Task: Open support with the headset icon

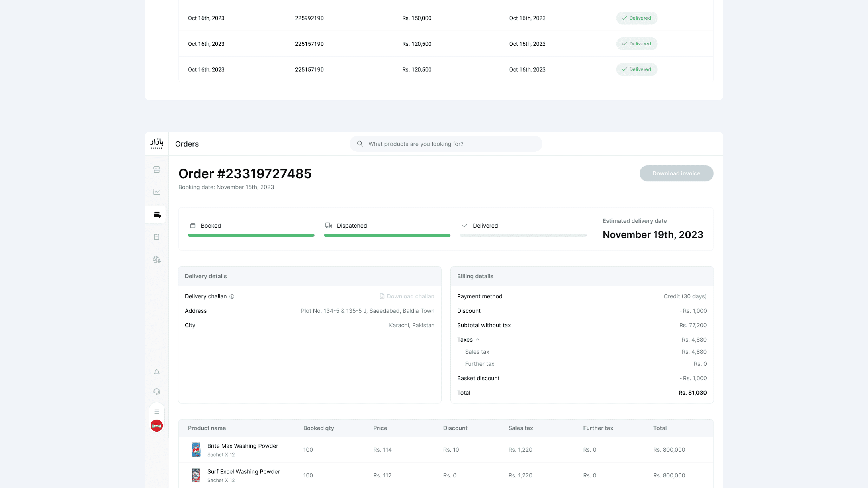Action: 157,391
